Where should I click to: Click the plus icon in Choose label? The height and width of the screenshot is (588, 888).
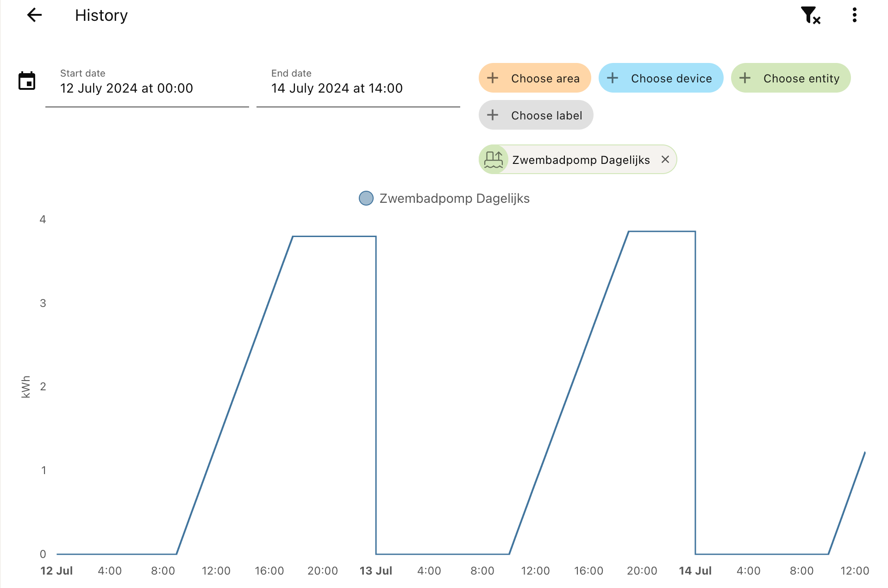pyautogui.click(x=493, y=115)
